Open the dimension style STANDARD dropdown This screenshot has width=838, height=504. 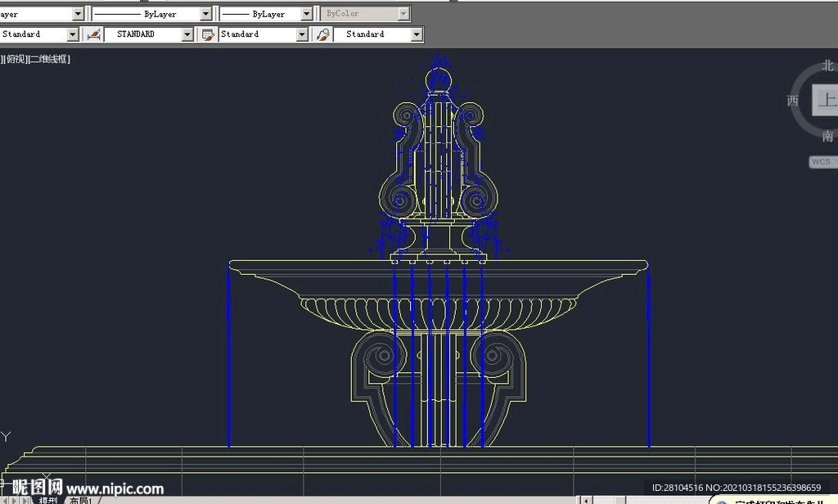187,34
